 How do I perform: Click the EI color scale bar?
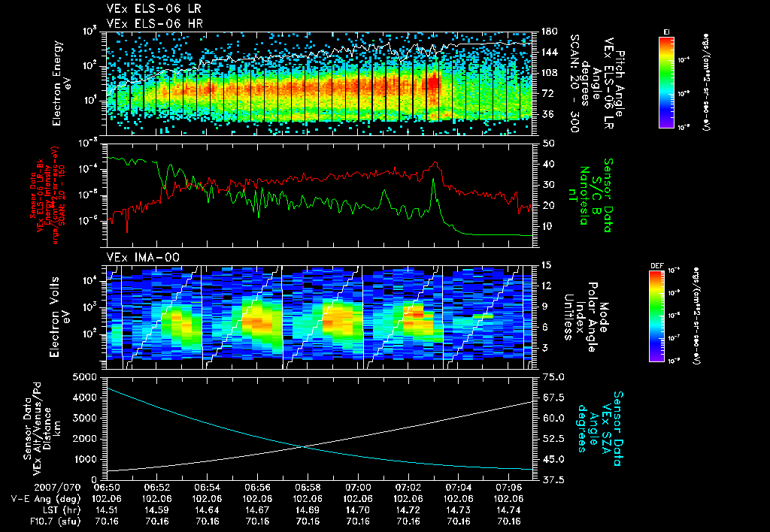666,83
